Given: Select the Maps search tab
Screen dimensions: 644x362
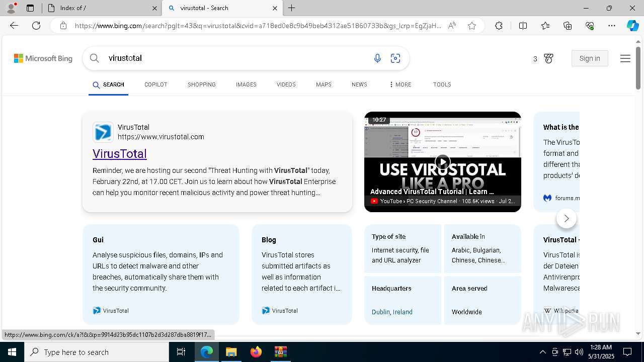Looking at the screenshot, I should [x=324, y=84].
